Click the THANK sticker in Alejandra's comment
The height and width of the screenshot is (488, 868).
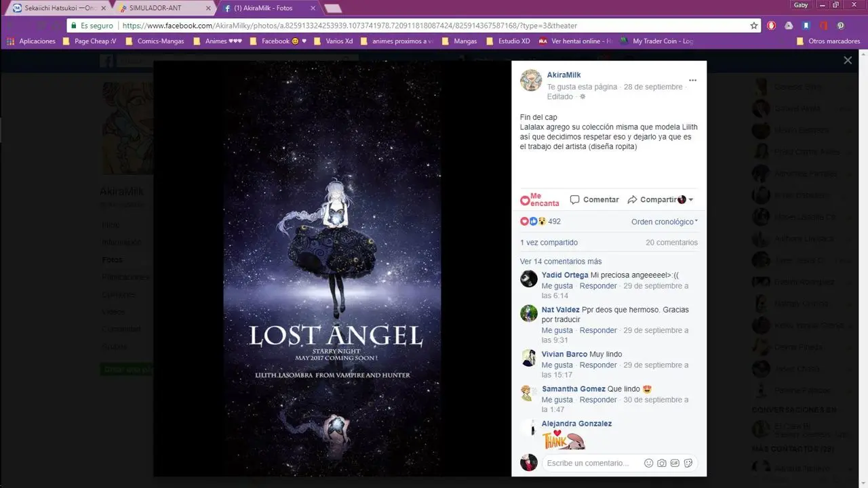(x=564, y=440)
